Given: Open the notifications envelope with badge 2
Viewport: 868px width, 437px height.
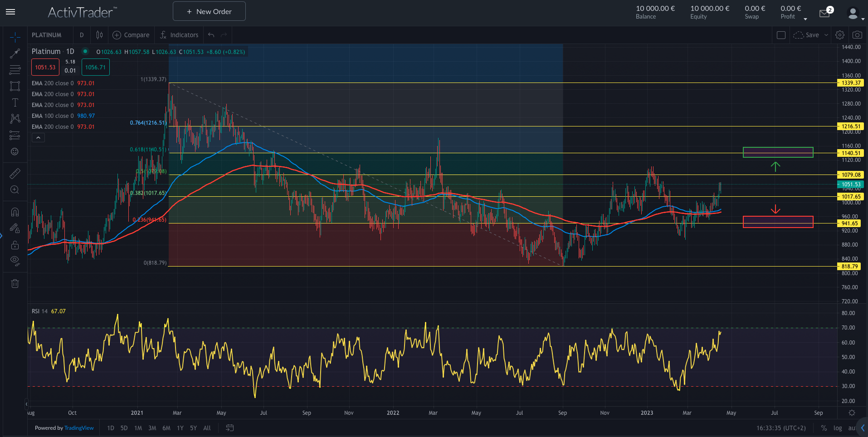Looking at the screenshot, I should click(824, 13).
